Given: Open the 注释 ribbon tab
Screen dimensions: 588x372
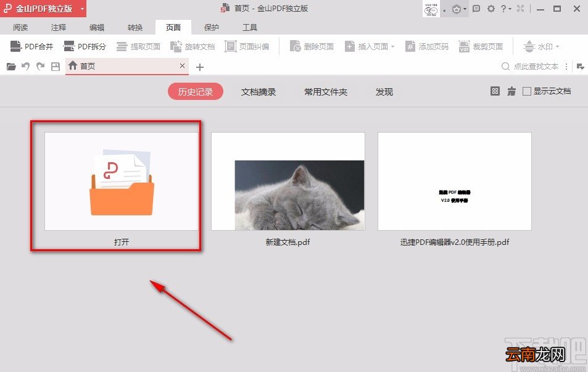Looking at the screenshot, I should [59, 27].
